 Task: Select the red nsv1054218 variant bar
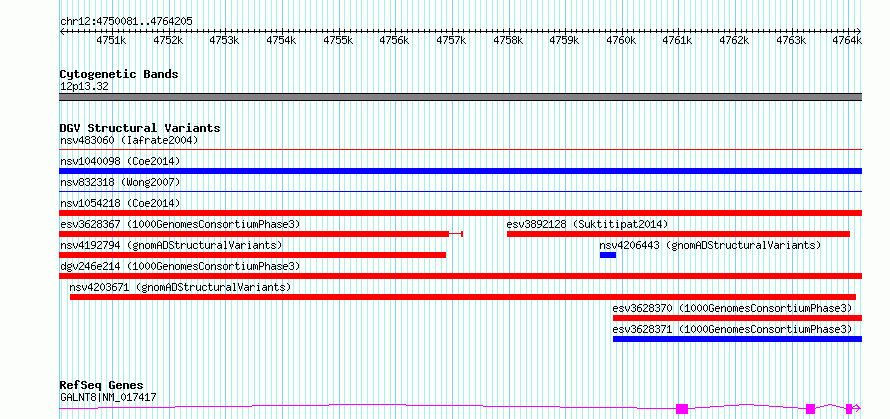click(x=460, y=213)
